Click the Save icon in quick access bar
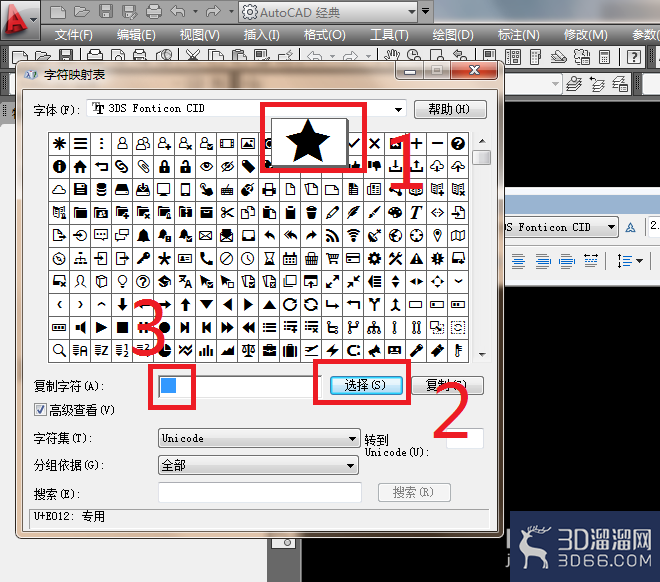660x582 pixels. (106, 12)
